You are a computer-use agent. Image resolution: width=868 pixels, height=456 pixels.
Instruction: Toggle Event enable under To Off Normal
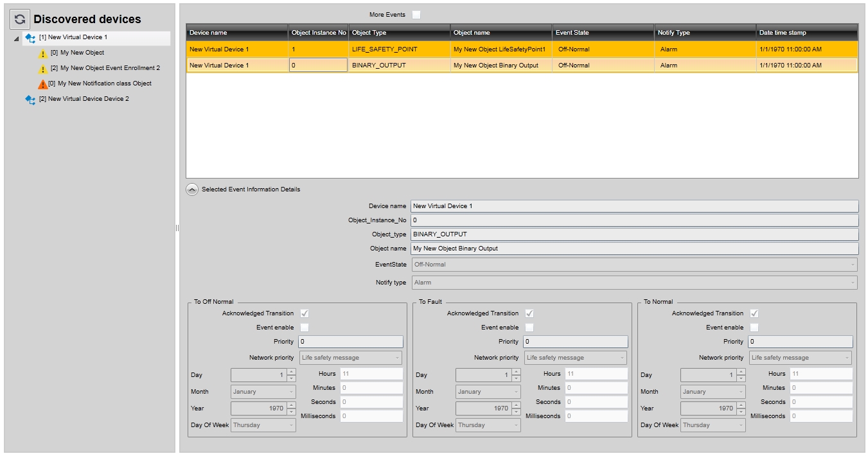(305, 328)
